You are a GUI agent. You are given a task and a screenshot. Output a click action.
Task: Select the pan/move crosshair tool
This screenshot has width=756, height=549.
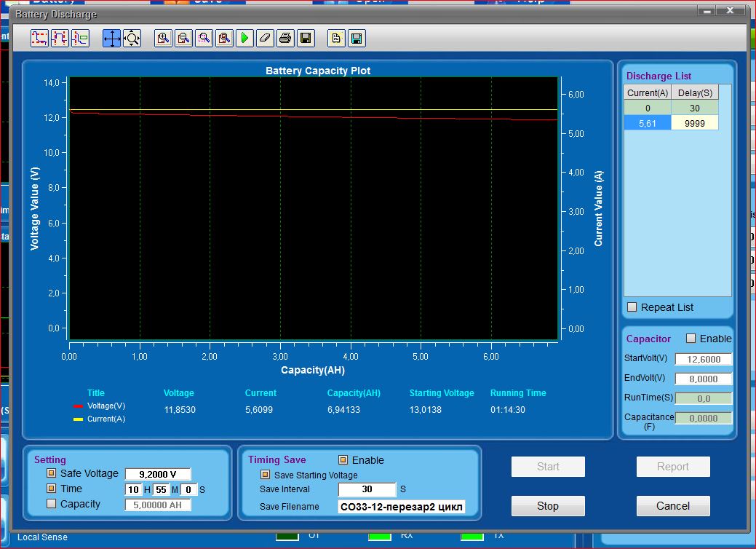coord(111,39)
